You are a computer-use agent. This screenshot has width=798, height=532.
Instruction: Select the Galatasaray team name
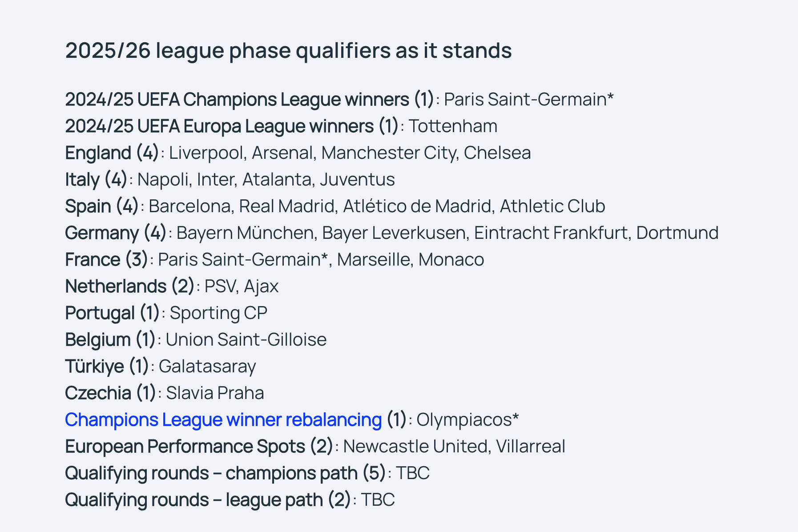(207, 367)
